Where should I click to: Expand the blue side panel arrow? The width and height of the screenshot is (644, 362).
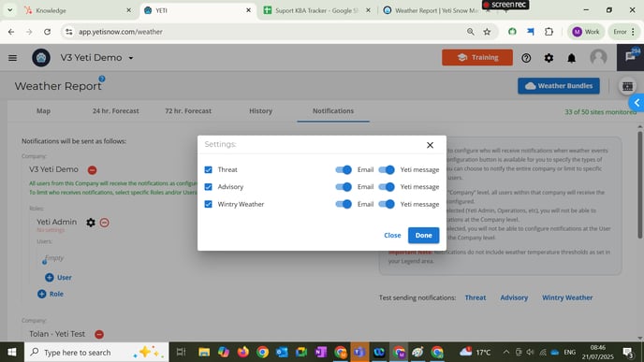[637, 103]
